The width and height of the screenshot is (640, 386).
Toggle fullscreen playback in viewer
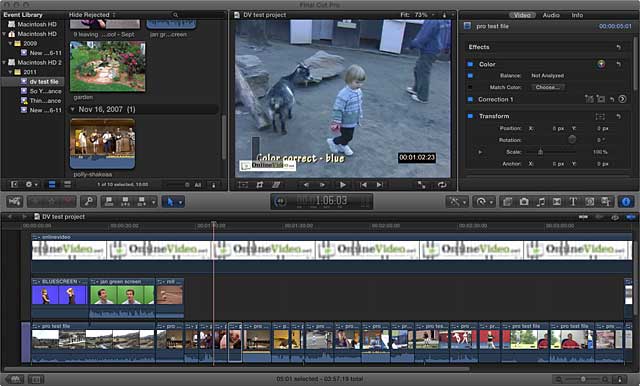pos(421,185)
